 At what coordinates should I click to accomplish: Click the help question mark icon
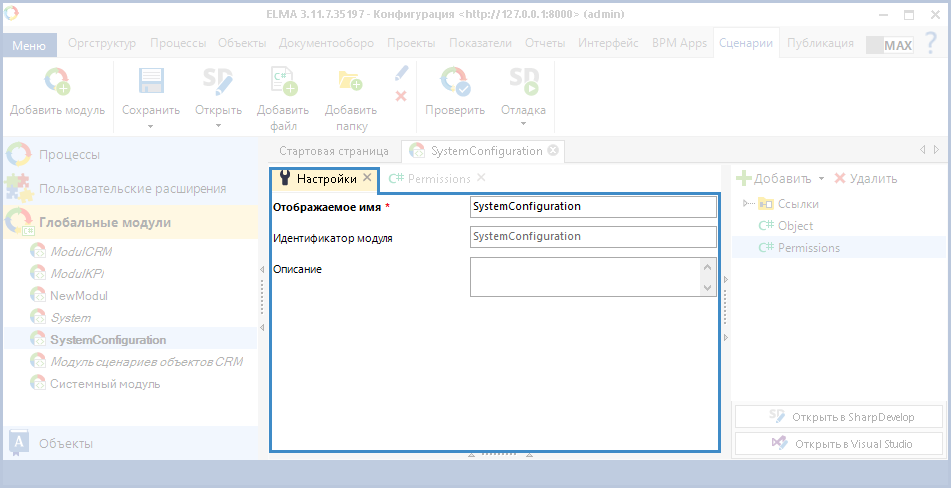tap(931, 44)
